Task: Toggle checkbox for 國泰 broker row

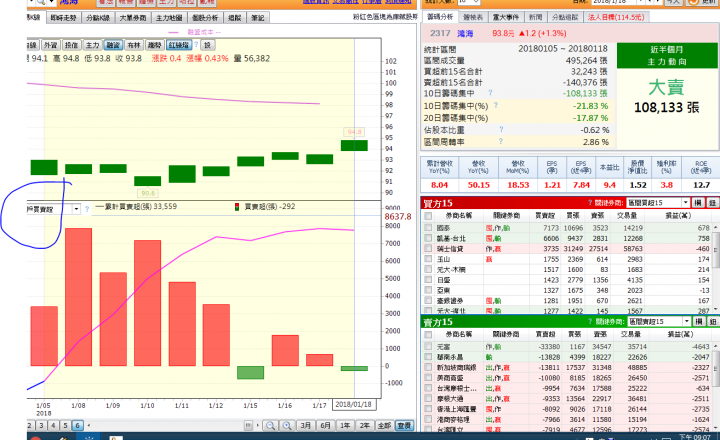Action: pyautogui.click(x=428, y=227)
